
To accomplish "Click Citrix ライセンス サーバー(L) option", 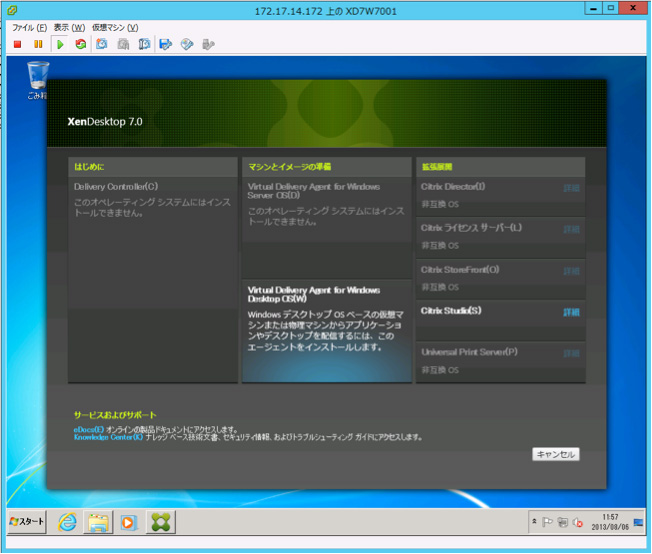I will pyautogui.click(x=471, y=228).
